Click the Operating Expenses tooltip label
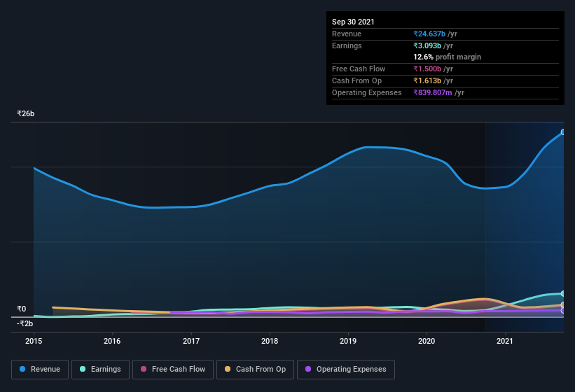The height and width of the screenshot is (392, 575). [x=367, y=92]
